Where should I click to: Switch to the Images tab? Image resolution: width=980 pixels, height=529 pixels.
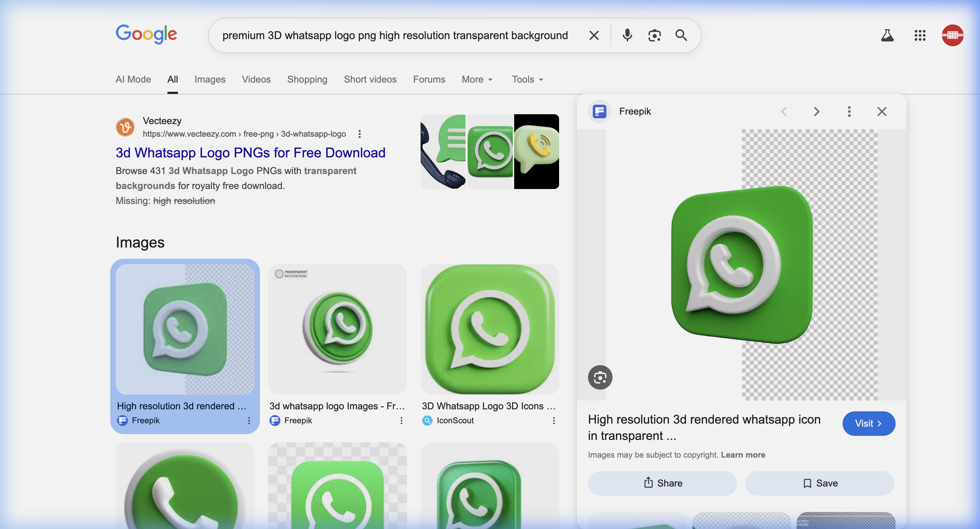click(210, 79)
